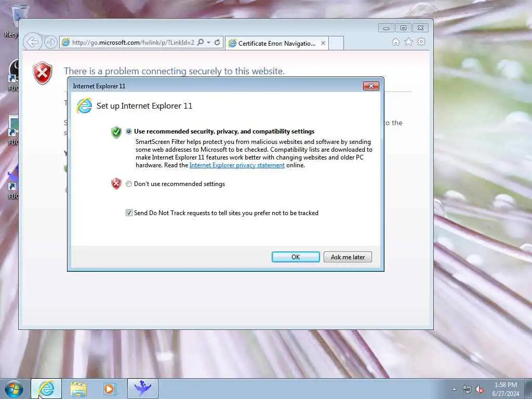The width and height of the screenshot is (532, 399).
Task: Click the muted volume tray icon
Action: tap(480, 389)
